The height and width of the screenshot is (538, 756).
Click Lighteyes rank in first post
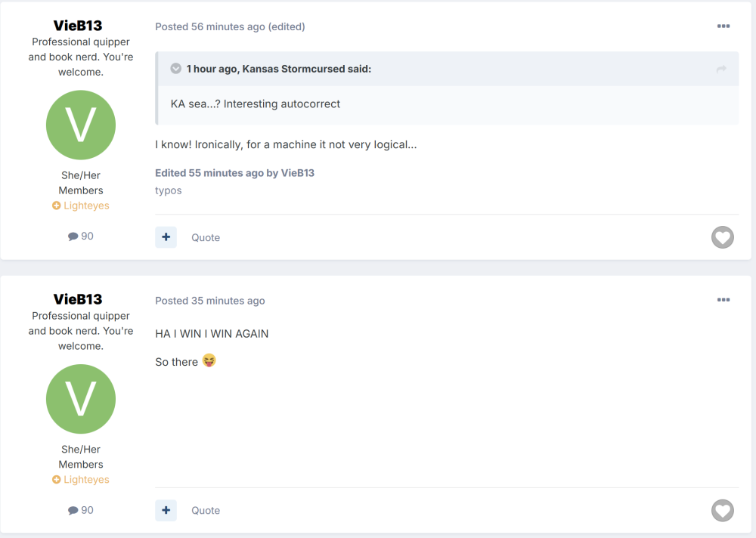(x=81, y=206)
